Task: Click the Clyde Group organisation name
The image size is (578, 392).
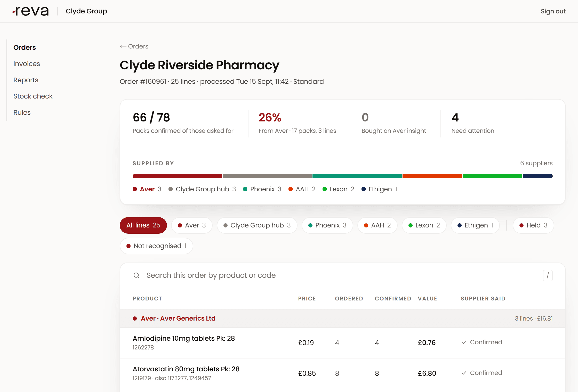Action: tap(86, 11)
